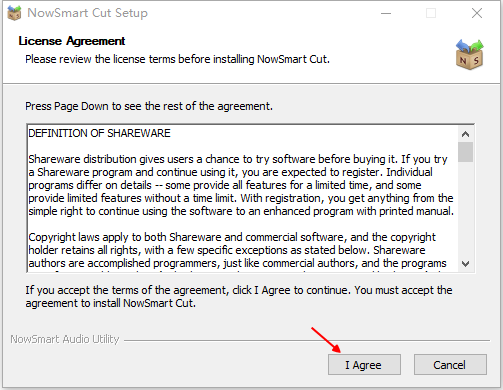
Task: Click the greyed-out maximize button
Action: (431, 13)
